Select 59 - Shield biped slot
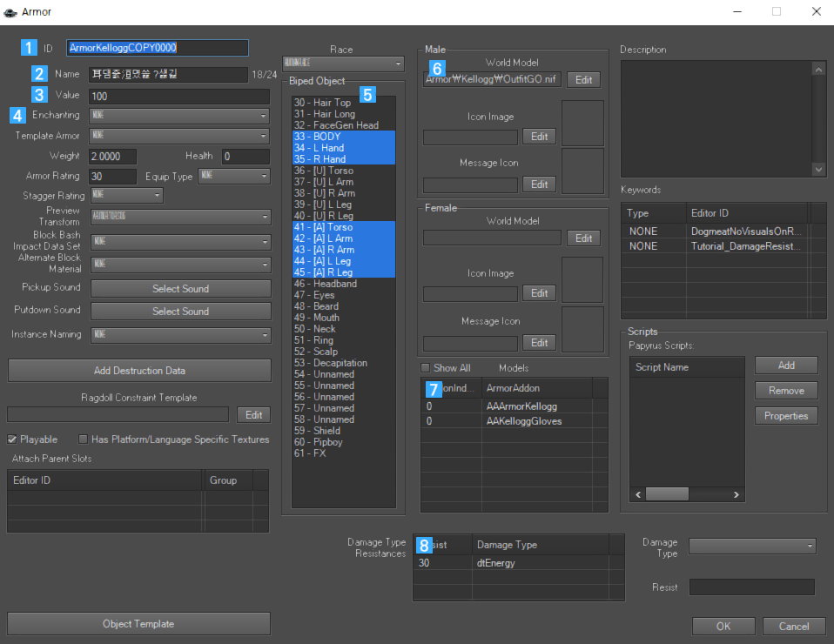The image size is (834, 644). (344, 431)
